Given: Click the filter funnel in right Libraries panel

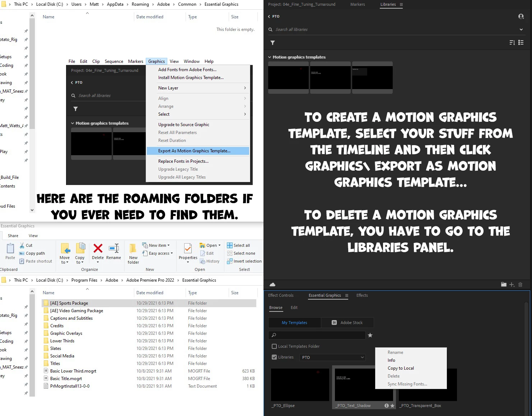Looking at the screenshot, I should [273, 43].
